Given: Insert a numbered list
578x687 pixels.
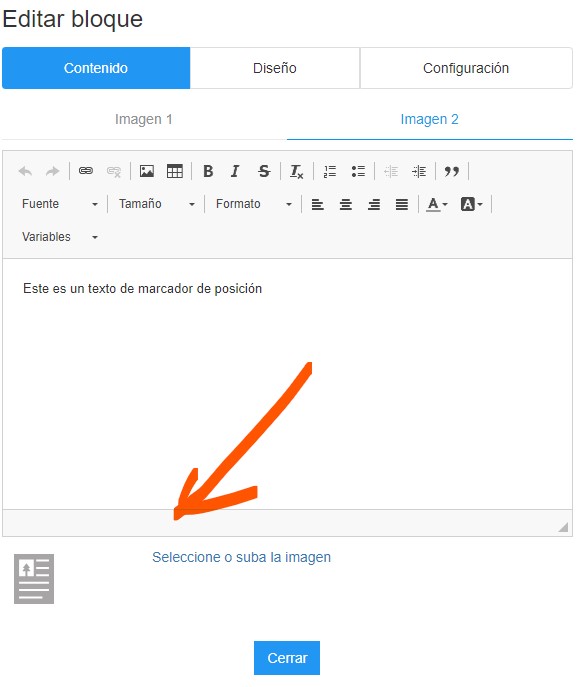Looking at the screenshot, I should pyautogui.click(x=330, y=171).
